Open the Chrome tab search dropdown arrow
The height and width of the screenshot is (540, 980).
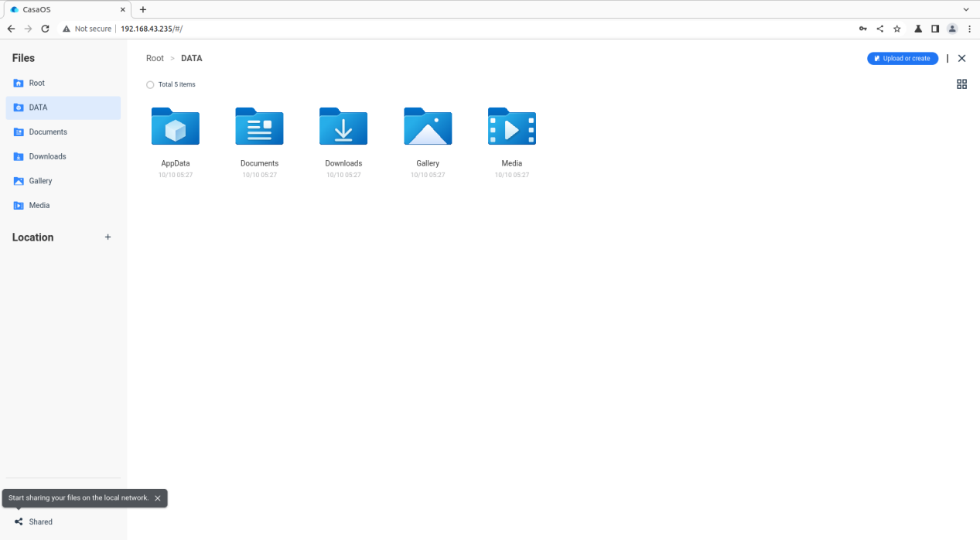click(x=966, y=9)
